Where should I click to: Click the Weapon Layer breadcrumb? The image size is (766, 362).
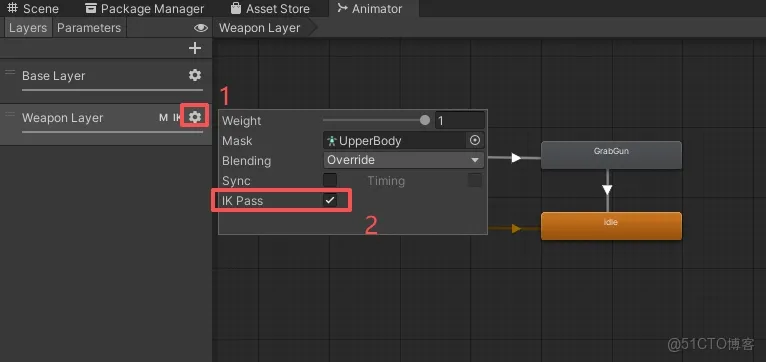tap(259, 28)
